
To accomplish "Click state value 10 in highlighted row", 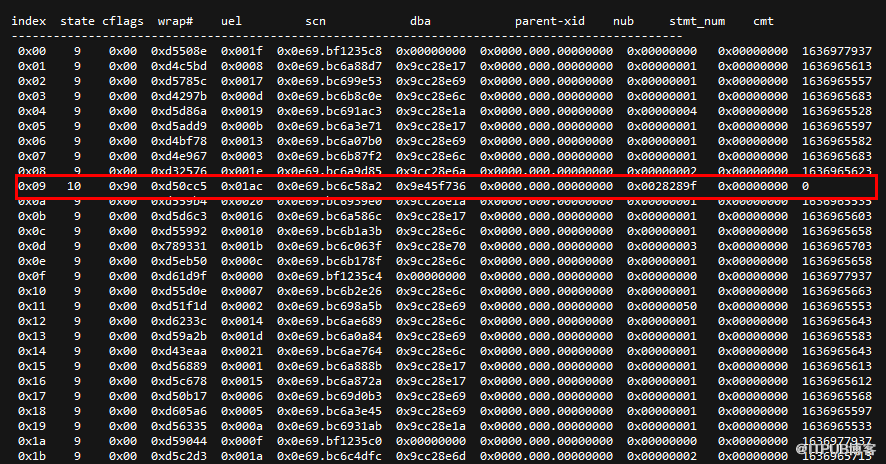I will (74, 187).
